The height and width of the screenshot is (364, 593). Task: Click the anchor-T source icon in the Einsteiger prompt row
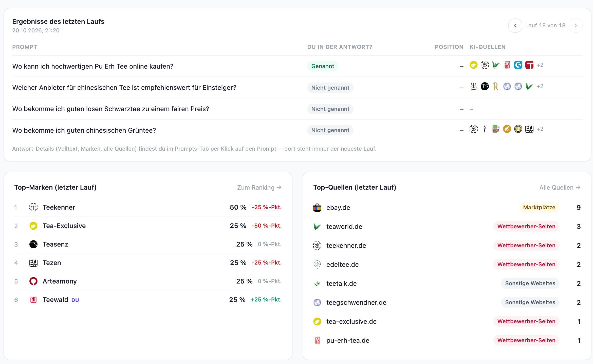click(473, 87)
